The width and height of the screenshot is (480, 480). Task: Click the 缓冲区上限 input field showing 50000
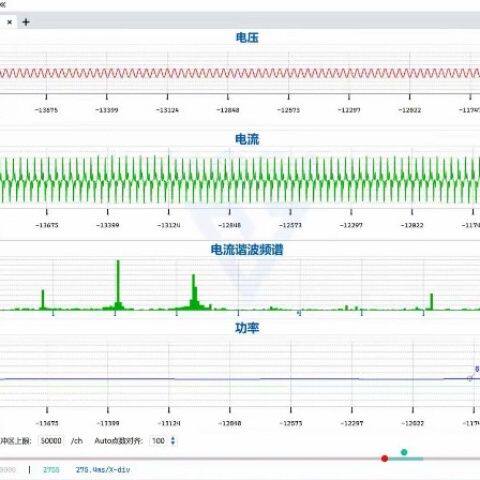(51, 441)
